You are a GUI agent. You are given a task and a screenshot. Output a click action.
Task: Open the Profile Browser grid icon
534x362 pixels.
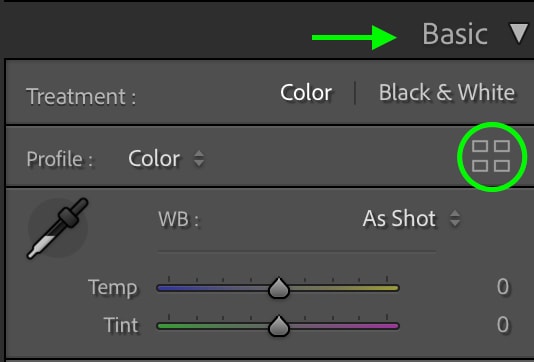pos(491,156)
